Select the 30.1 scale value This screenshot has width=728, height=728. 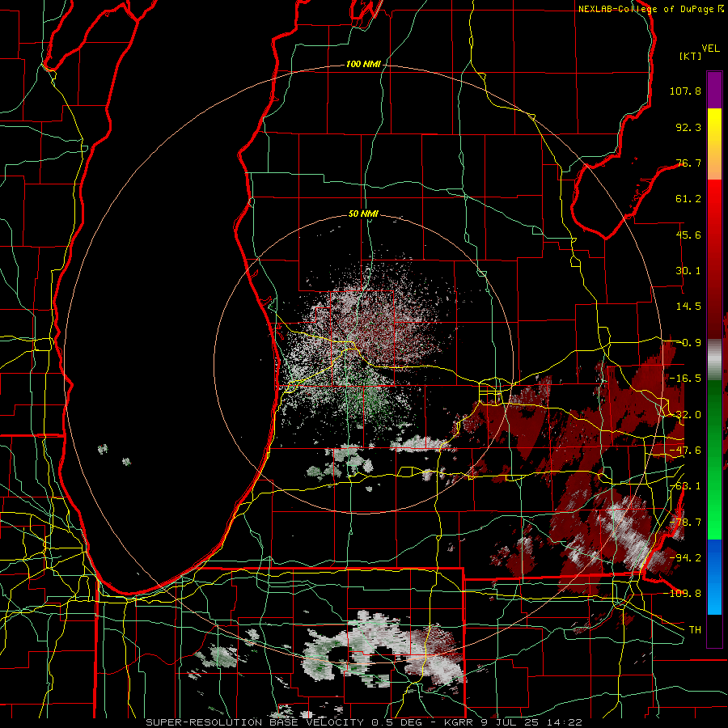pyautogui.click(x=688, y=271)
